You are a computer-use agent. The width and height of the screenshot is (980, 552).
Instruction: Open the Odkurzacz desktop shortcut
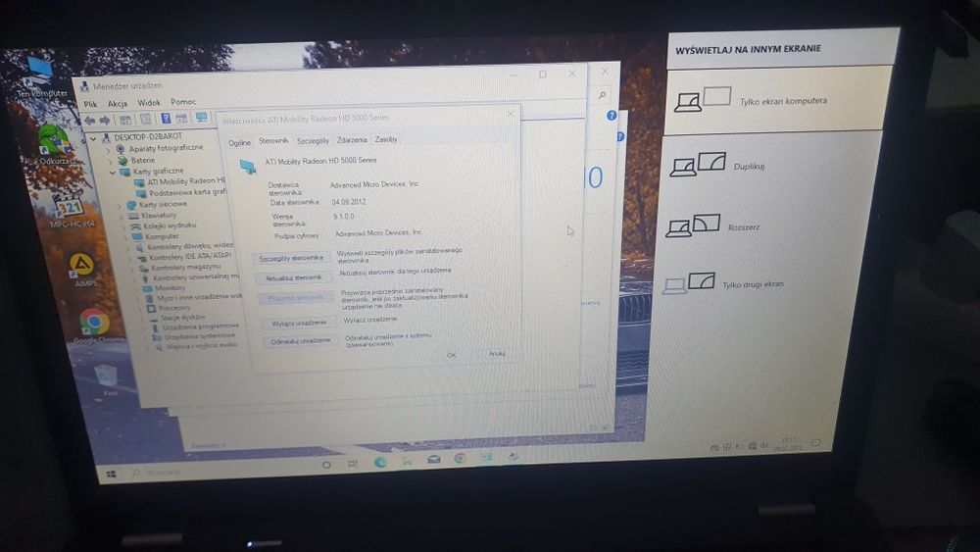(55, 145)
